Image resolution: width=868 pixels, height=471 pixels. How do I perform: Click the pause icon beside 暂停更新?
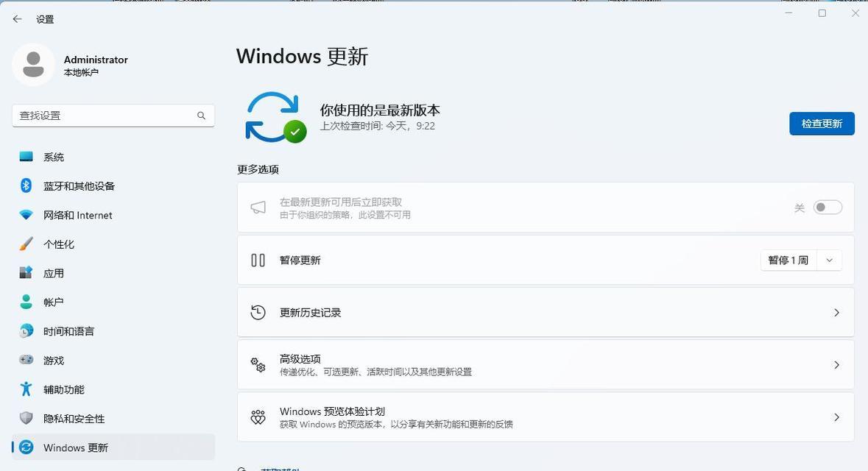258,260
